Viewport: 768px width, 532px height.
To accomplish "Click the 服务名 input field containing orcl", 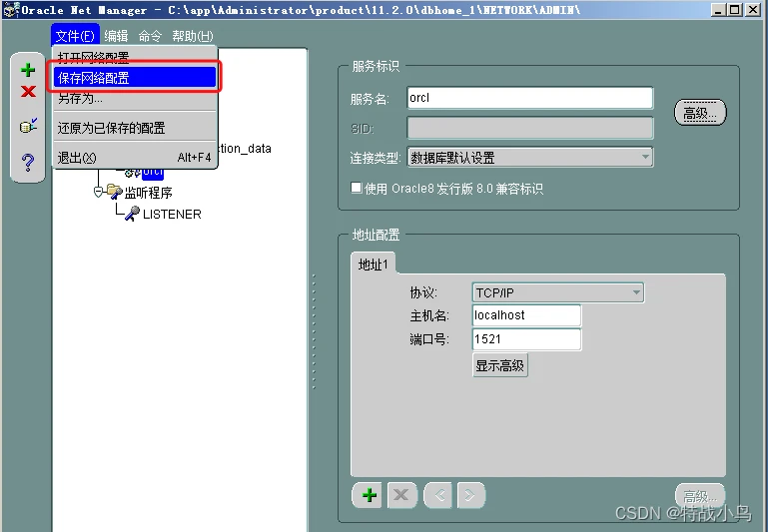I will 530,98.
